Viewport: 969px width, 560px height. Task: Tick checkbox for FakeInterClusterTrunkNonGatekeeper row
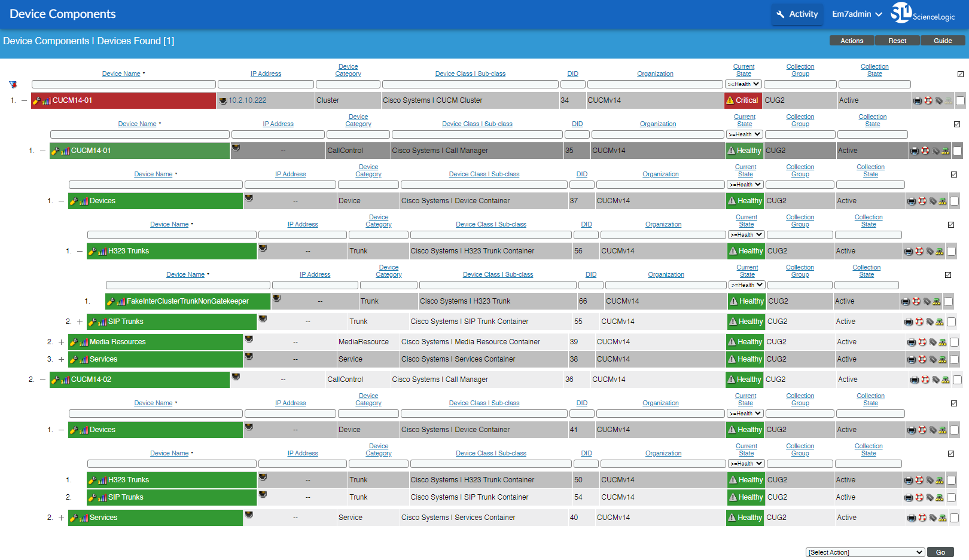click(948, 301)
